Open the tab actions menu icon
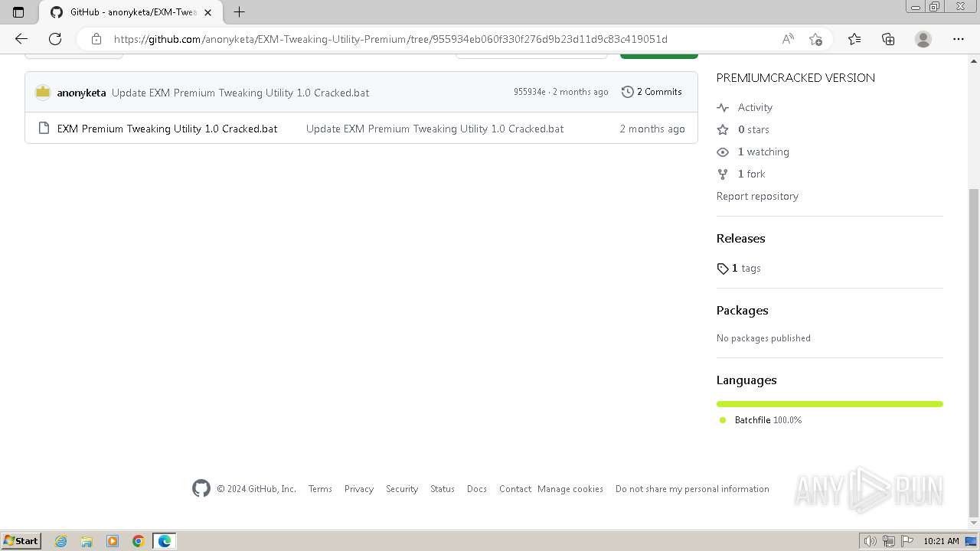 pos(18,12)
